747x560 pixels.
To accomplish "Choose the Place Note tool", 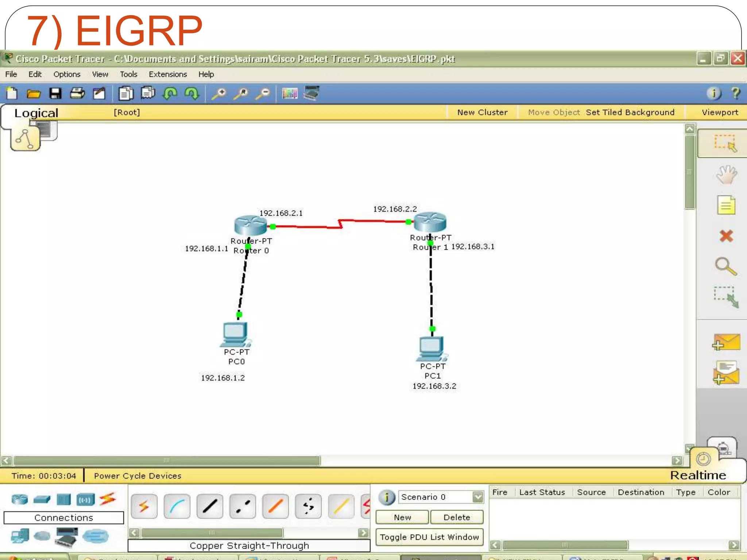I will tap(726, 205).
